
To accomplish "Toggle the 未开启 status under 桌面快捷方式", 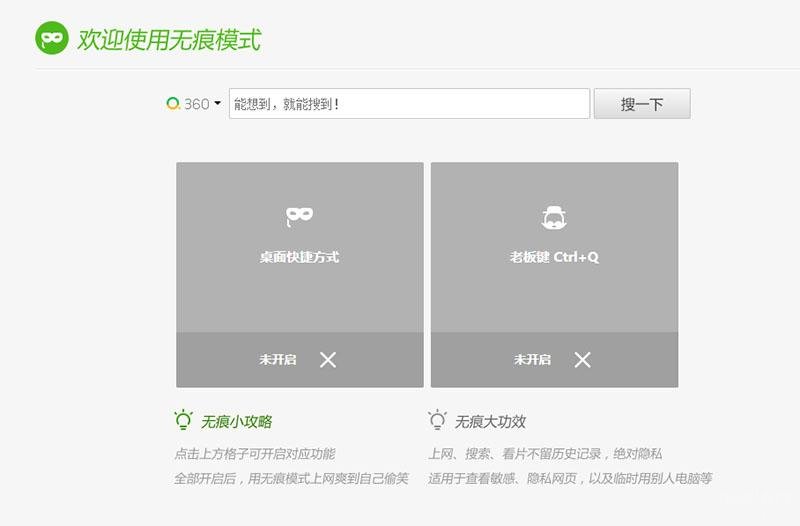I will pos(278,360).
